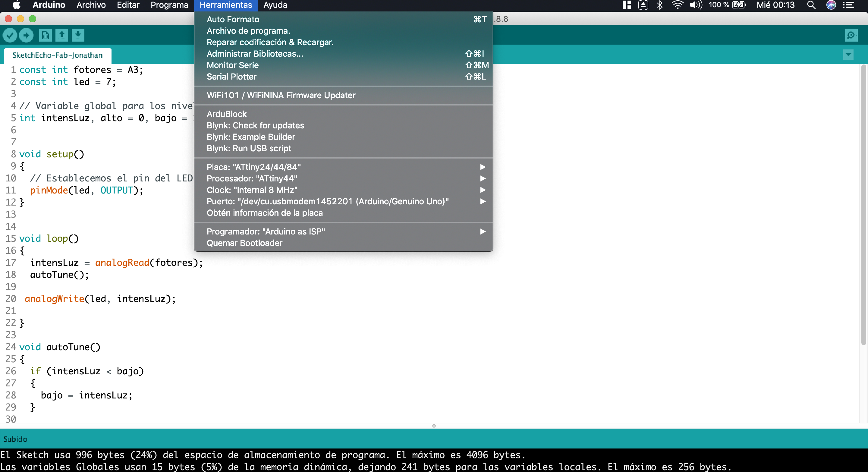Open Notification Center list icon
Viewport: 868px width, 472px height.
(848, 5)
